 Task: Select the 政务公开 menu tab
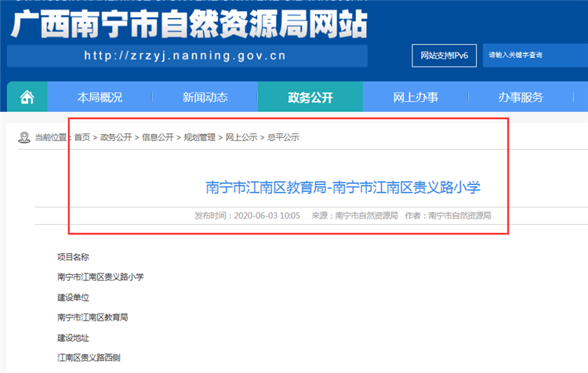(310, 97)
